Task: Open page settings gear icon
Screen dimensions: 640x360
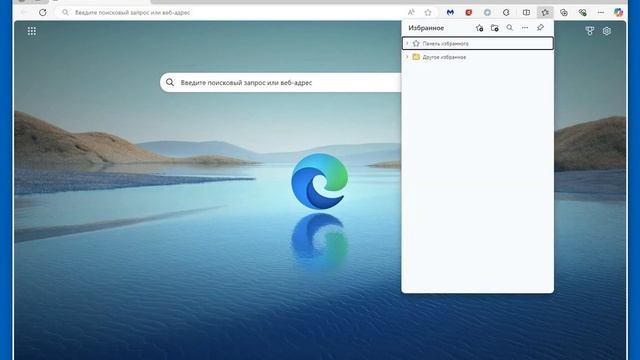Action: 607,31
